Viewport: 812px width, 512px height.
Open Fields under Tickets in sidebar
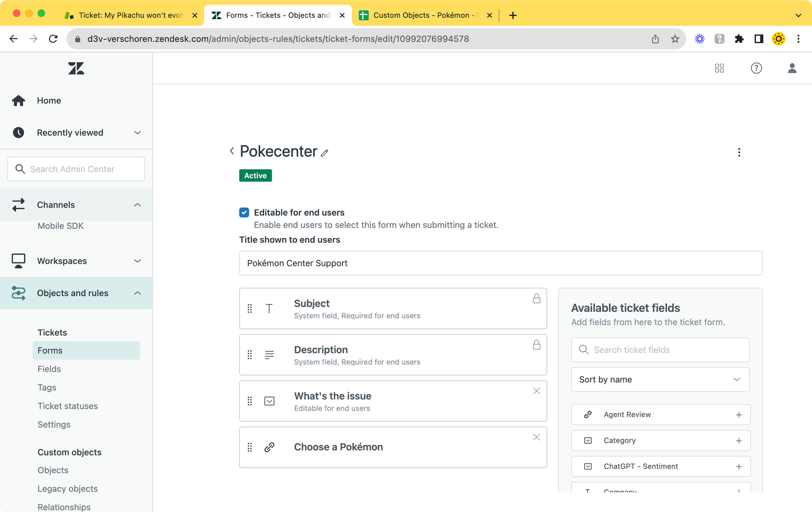(49, 369)
